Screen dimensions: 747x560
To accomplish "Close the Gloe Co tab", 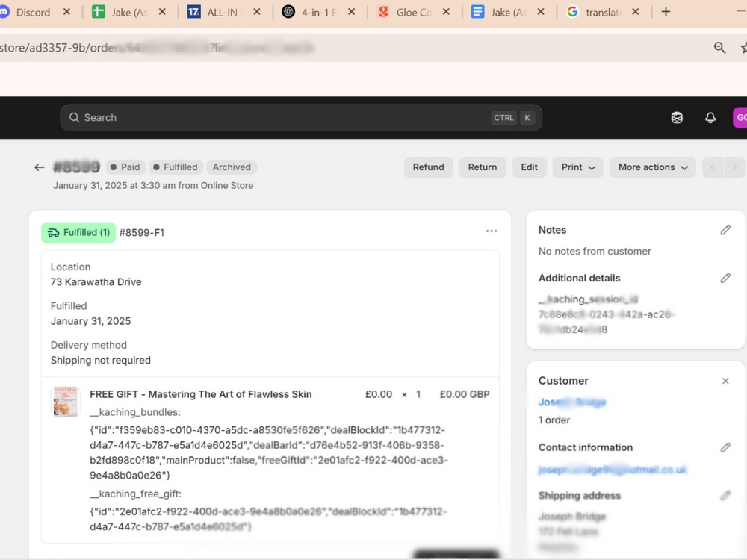I will point(447,12).
